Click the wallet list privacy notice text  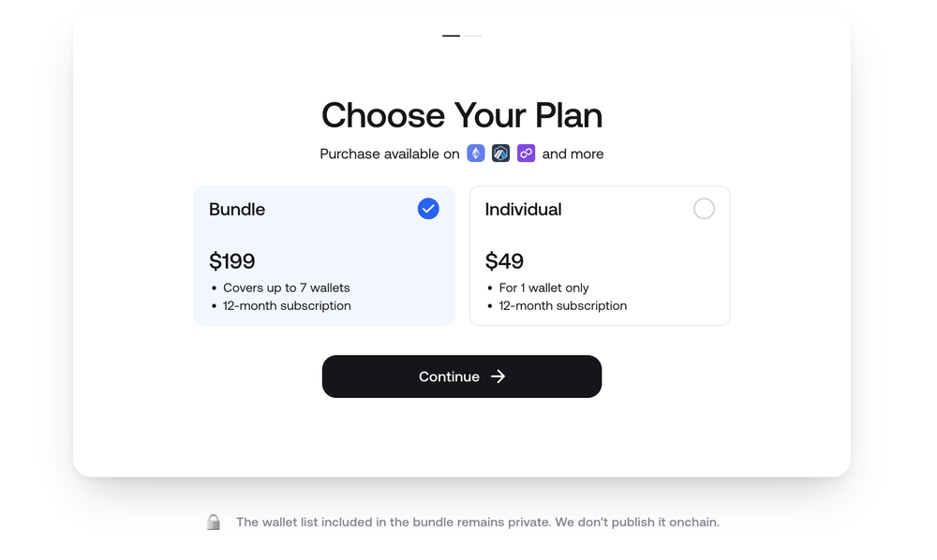[478, 523]
